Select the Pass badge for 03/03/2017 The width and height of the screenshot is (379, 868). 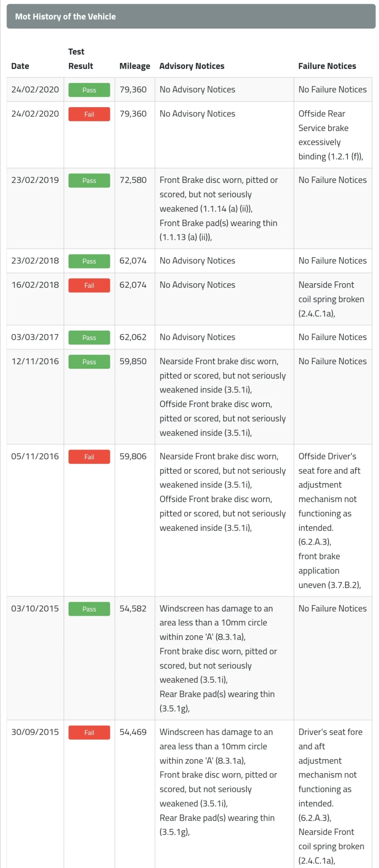[x=89, y=337]
